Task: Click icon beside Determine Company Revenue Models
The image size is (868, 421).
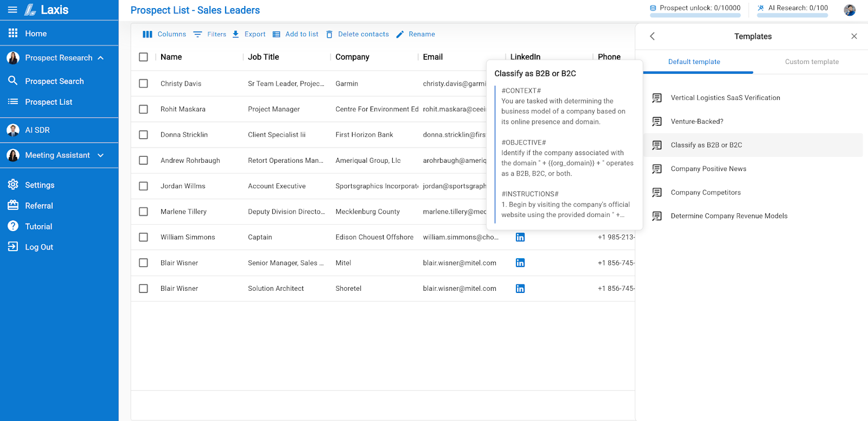Action: pyautogui.click(x=657, y=216)
